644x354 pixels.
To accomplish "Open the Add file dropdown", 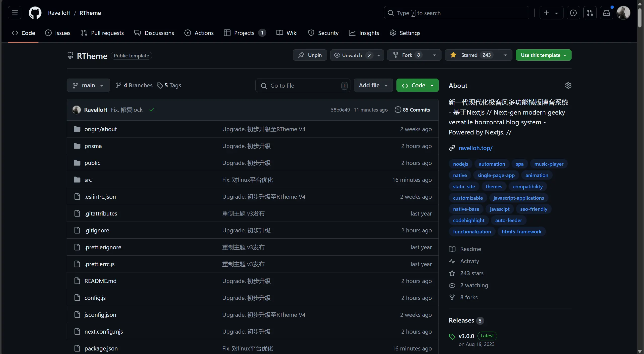I will pos(373,86).
